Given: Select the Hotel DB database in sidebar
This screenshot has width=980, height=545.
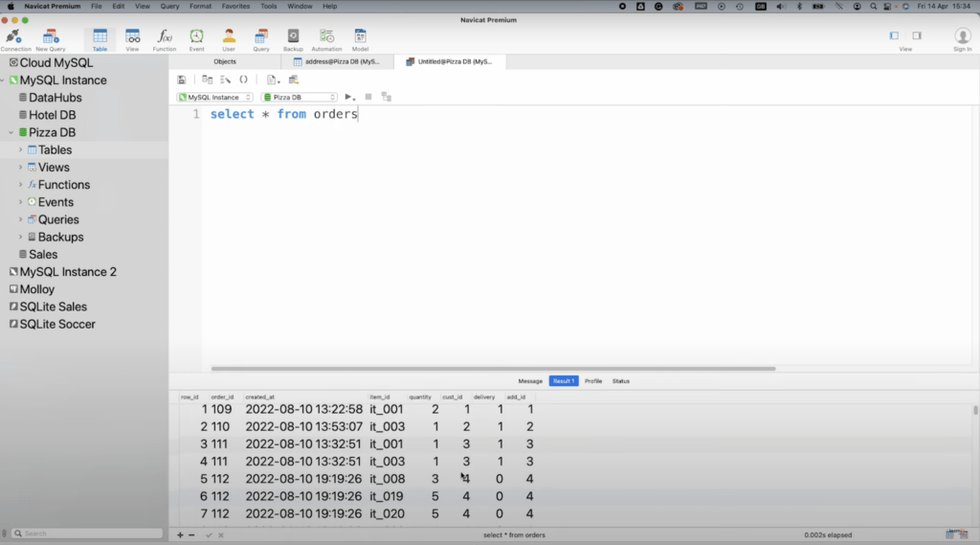Looking at the screenshot, I should coord(52,115).
